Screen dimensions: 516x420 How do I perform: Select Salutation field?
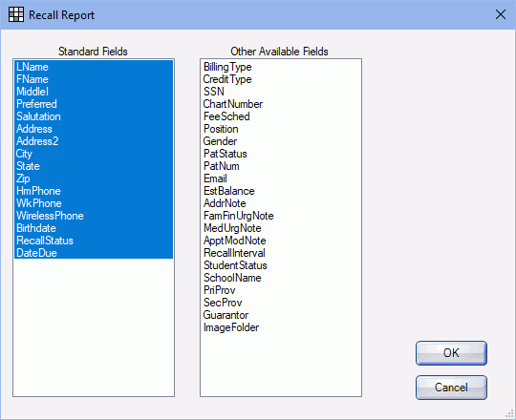coord(94,116)
